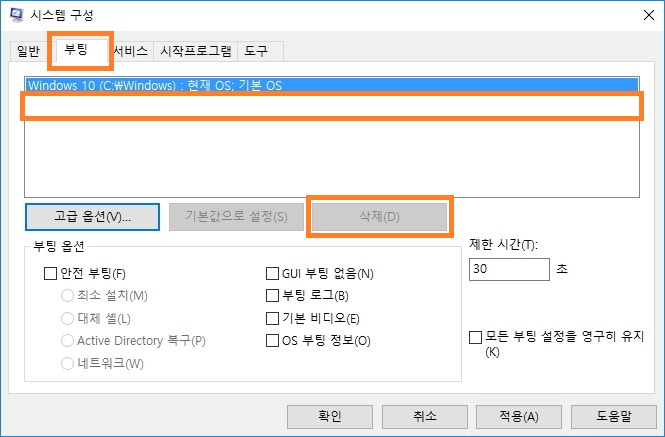Close the 시스템 구성 dialog window
This screenshot has width=665, height=437.
point(648,15)
